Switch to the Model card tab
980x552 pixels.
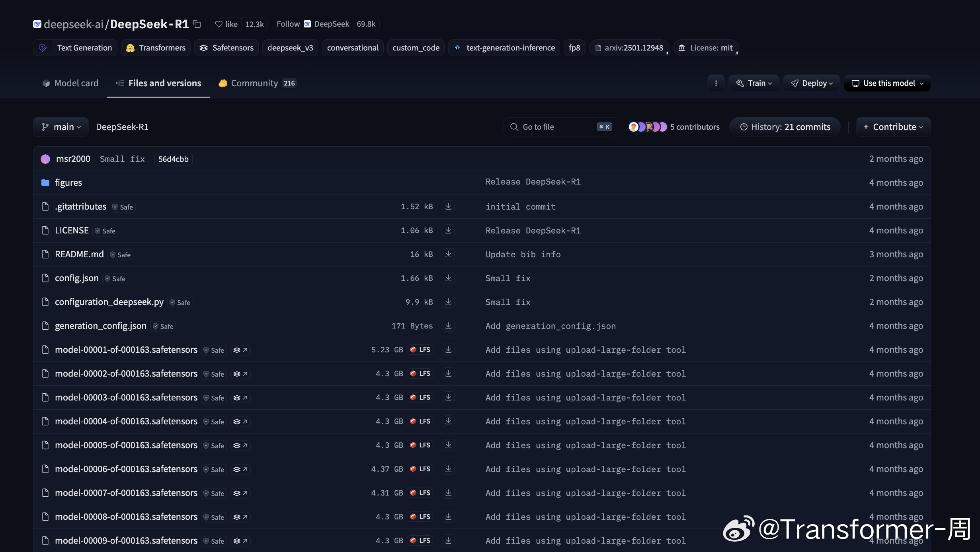click(x=70, y=83)
